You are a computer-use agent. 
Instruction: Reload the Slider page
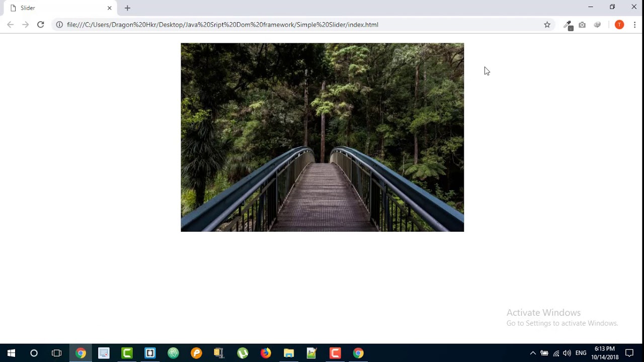(41, 25)
